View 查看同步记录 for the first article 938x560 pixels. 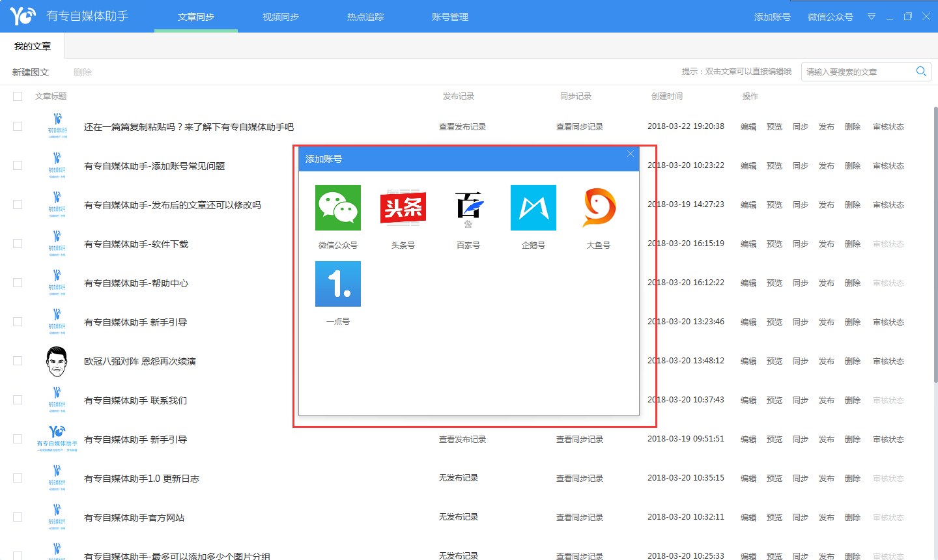(x=580, y=127)
